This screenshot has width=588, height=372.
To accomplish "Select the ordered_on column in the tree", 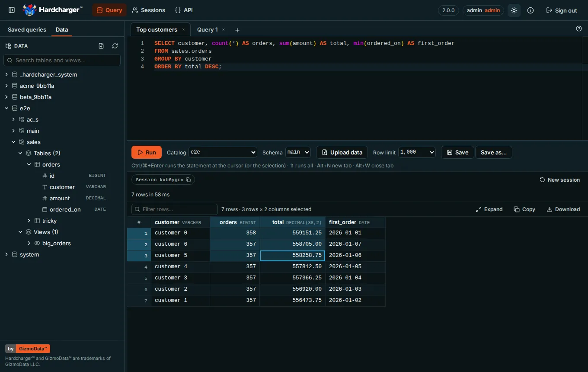I will tap(65, 209).
